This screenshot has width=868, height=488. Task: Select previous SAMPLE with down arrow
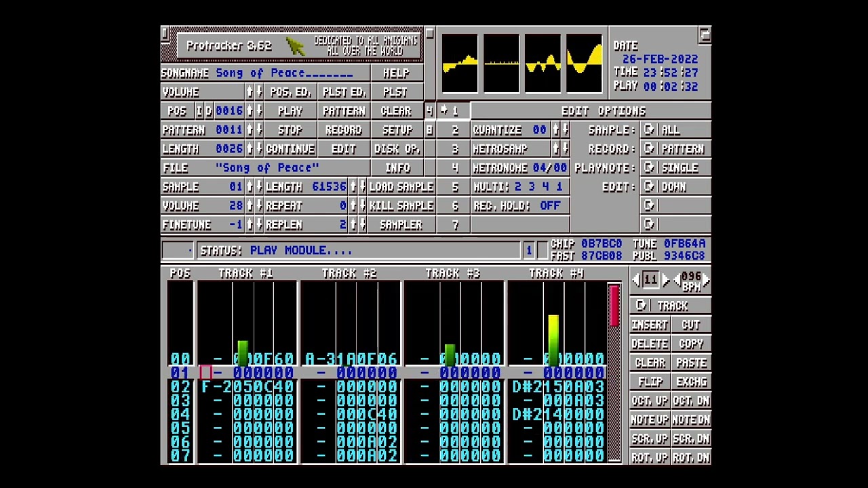pos(259,187)
